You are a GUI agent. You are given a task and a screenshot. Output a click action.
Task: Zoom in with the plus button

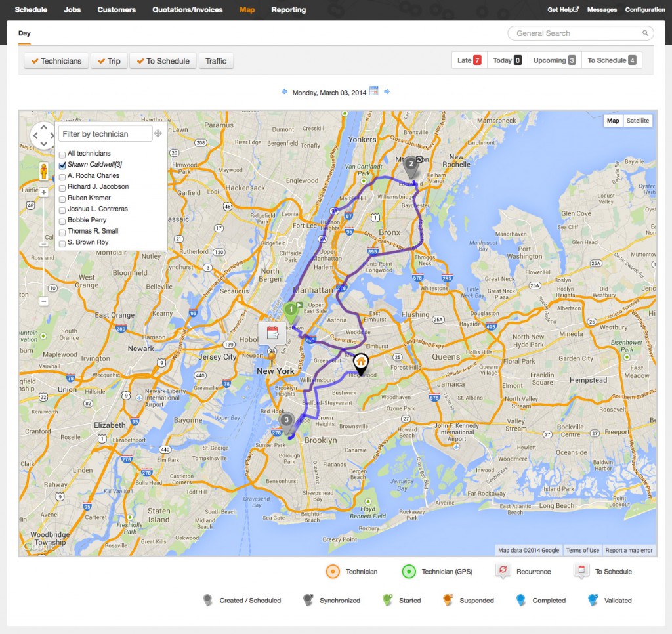click(44, 192)
